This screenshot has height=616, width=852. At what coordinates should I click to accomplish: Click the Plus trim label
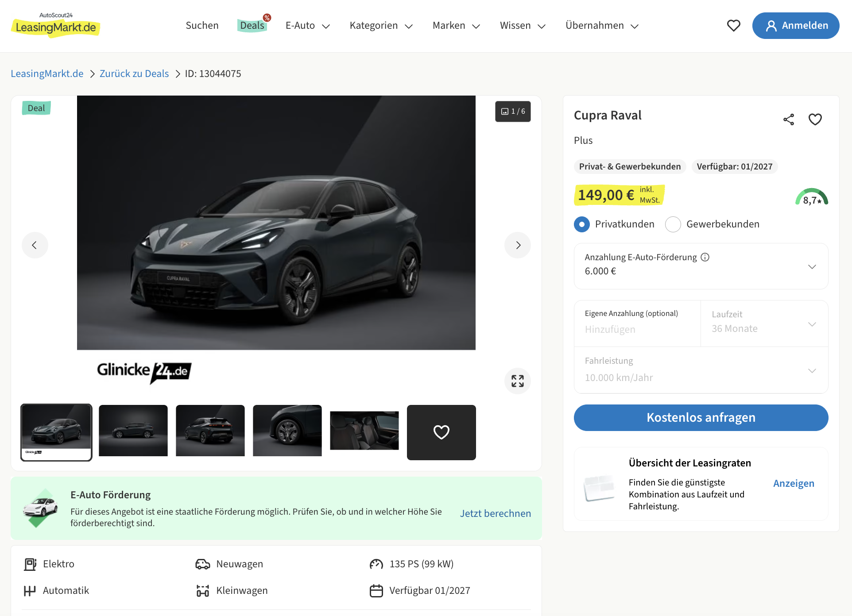583,141
